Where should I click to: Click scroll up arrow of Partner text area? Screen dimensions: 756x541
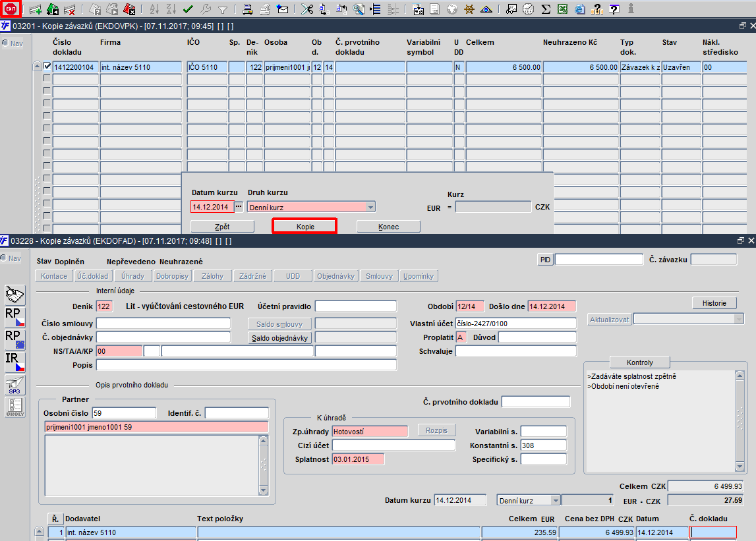click(263, 440)
